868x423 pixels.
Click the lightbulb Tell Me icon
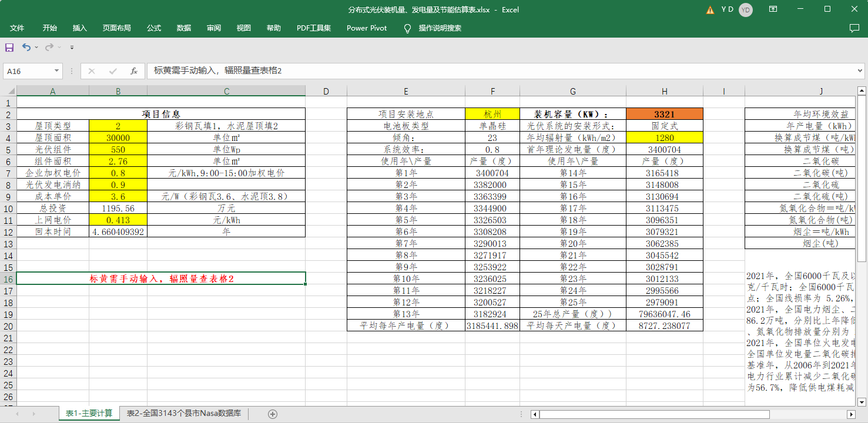407,28
